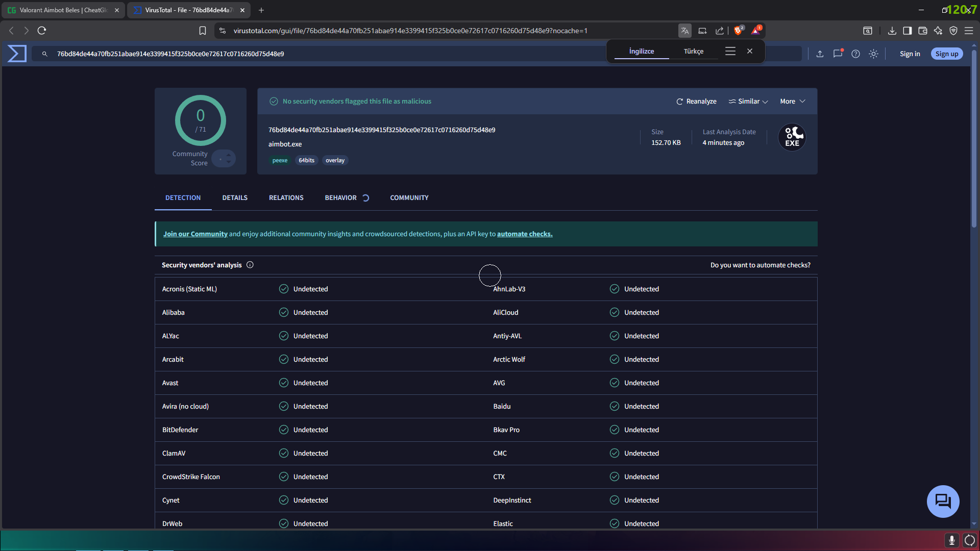Switch to the BEHAVIOR tab
This screenshot has height=551, width=980.
tap(341, 197)
